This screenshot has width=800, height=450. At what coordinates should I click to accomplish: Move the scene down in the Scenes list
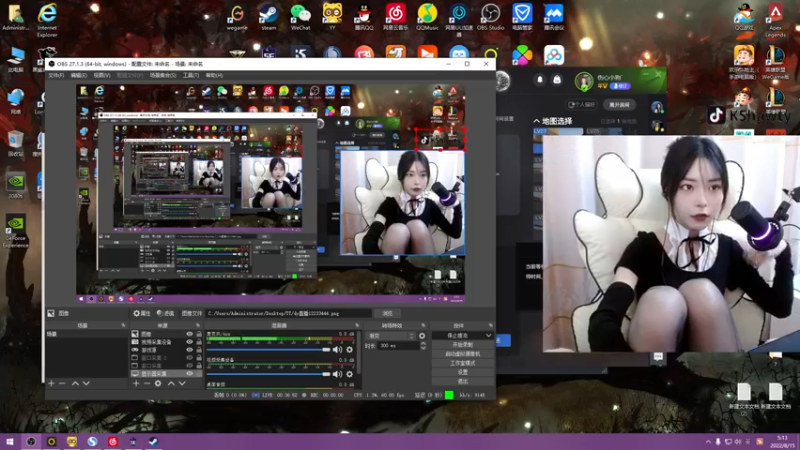click(86, 383)
